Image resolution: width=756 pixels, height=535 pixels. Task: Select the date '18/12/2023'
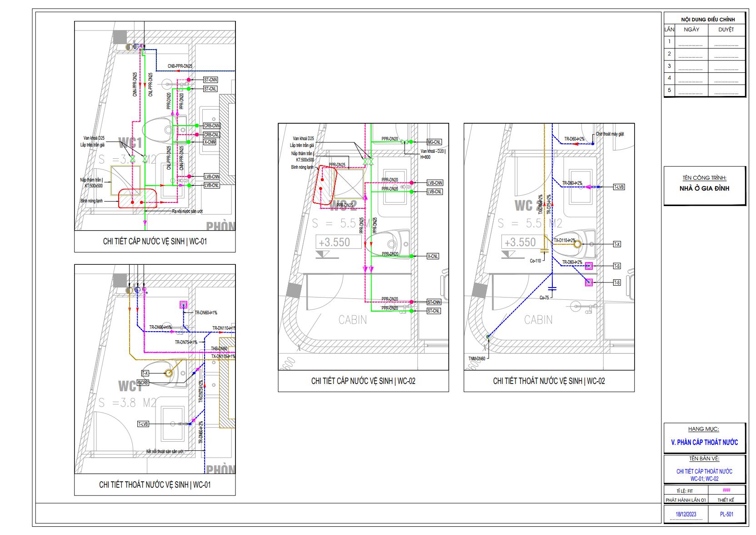click(686, 515)
